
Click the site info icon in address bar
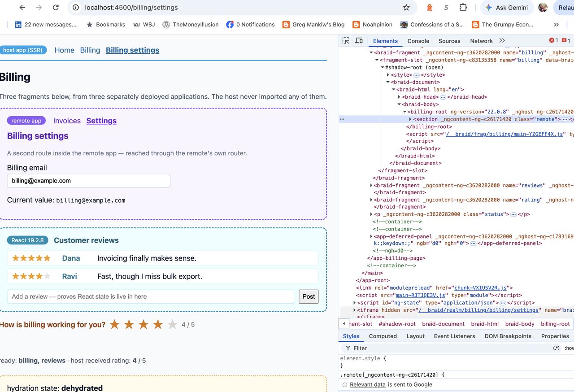click(x=76, y=8)
